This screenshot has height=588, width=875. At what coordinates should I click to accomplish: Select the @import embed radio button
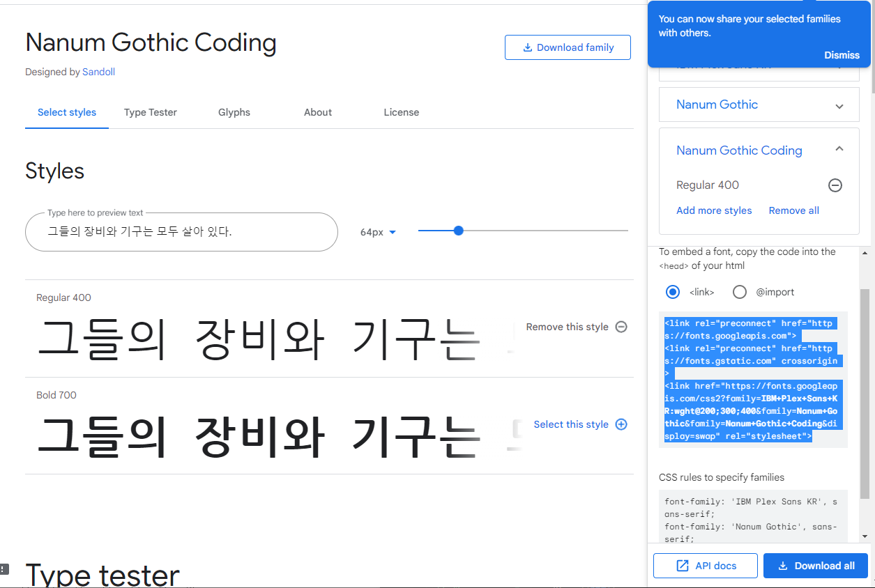[x=740, y=292]
